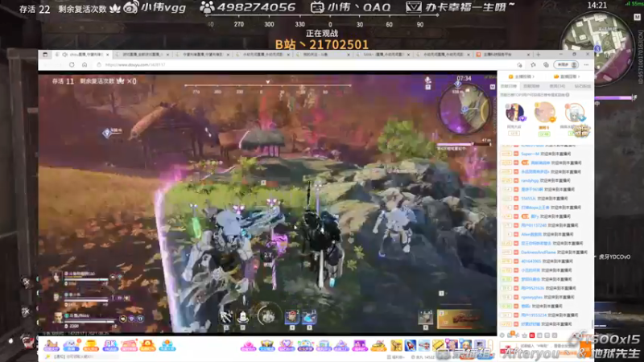644x362 pixels.
Task: Switch to the fifth browser tab
Action: pyautogui.click(x=324, y=54)
